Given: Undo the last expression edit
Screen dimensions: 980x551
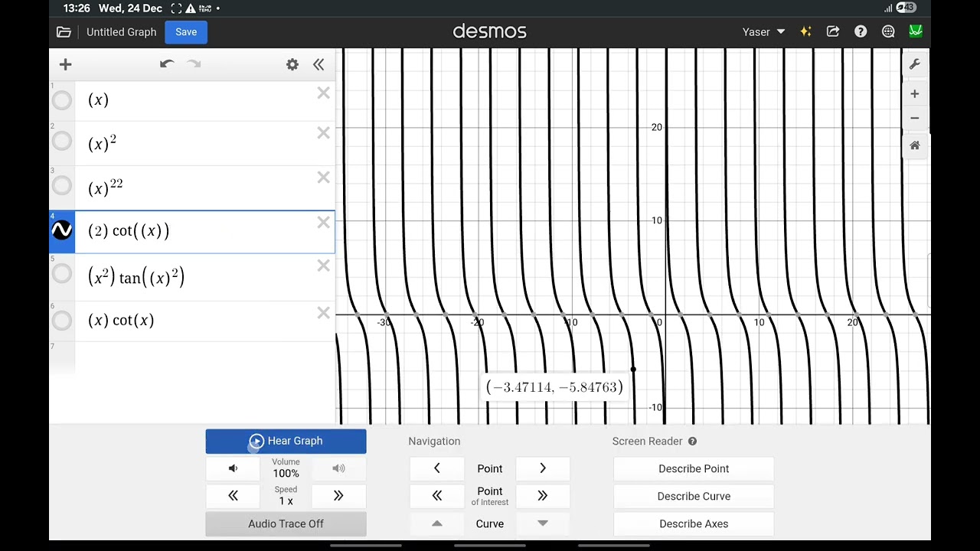Looking at the screenshot, I should coord(167,64).
